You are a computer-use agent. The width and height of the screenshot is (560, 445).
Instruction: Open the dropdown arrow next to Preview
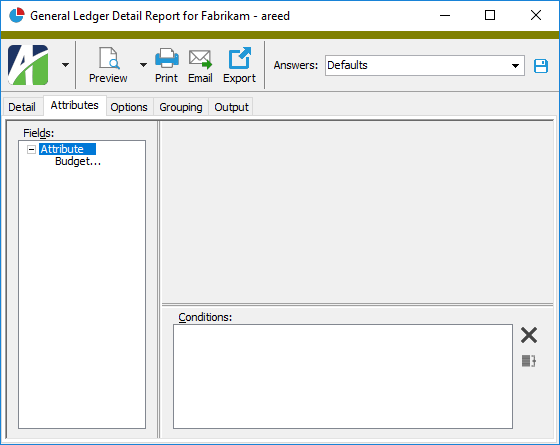[x=143, y=65]
